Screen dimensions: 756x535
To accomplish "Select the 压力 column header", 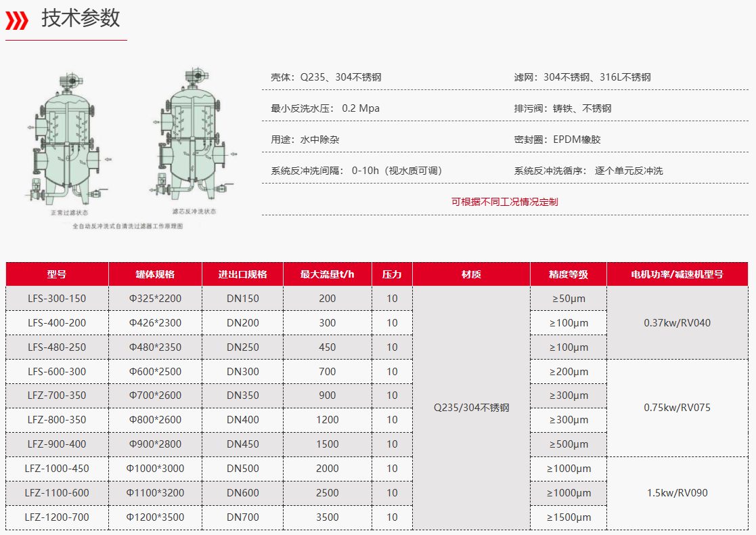I will point(392,274).
